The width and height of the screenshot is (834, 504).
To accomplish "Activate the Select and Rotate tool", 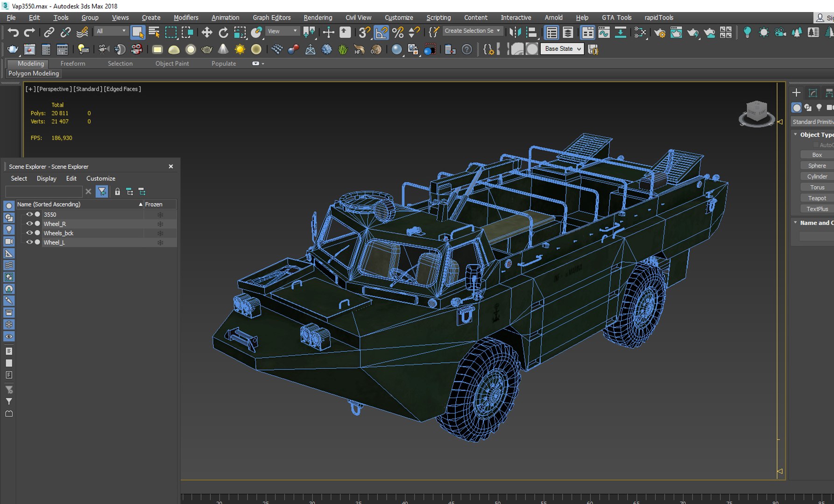I will click(224, 32).
